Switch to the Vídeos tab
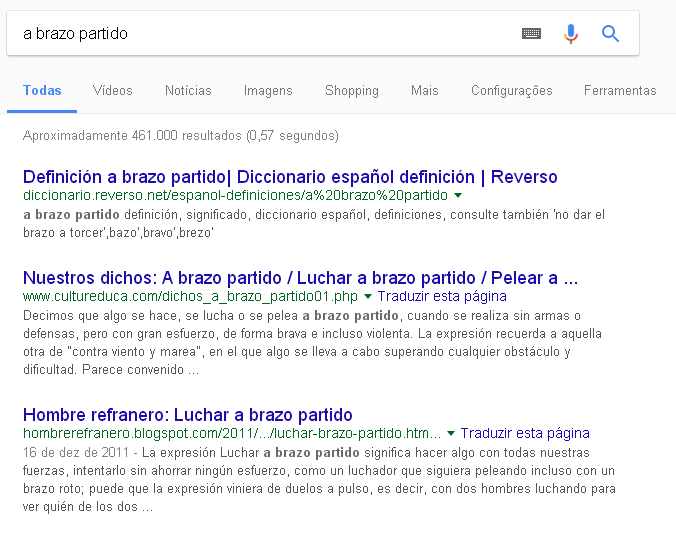The image size is (676, 548). pyautogui.click(x=113, y=91)
